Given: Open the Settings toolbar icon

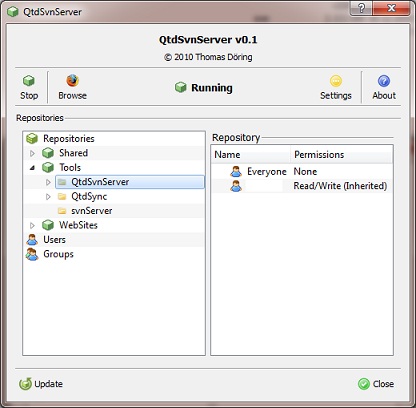Looking at the screenshot, I should [x=336, y=88].
